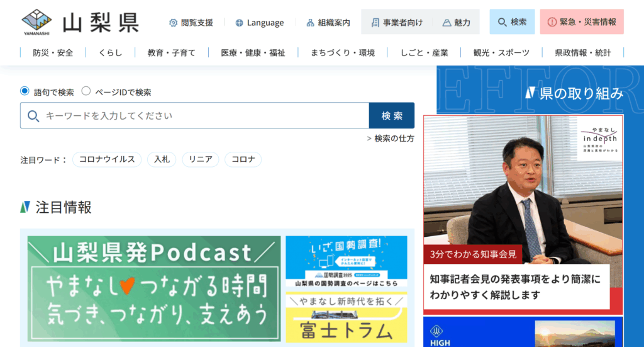
Task: Expand the 防災・安全 navigation menu
Action: 53,53
